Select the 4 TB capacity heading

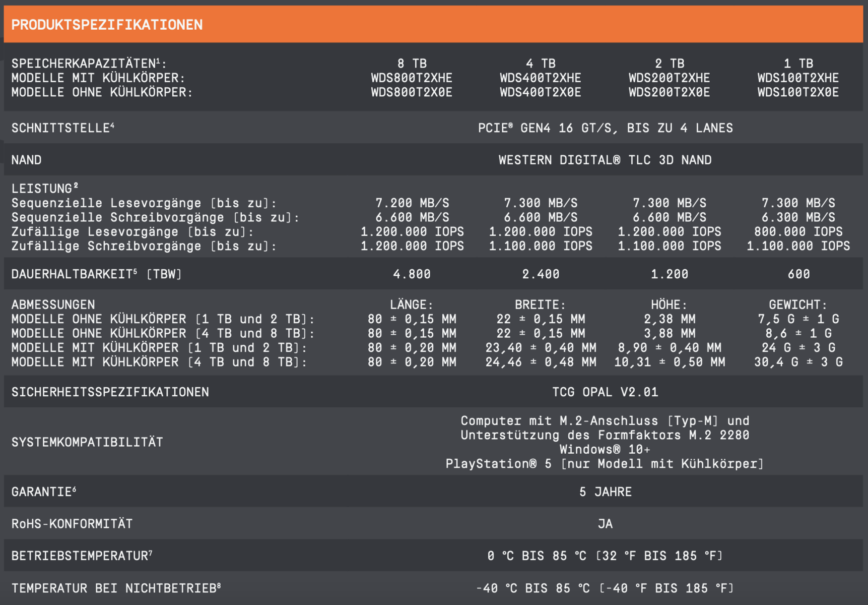coord(540,64)
